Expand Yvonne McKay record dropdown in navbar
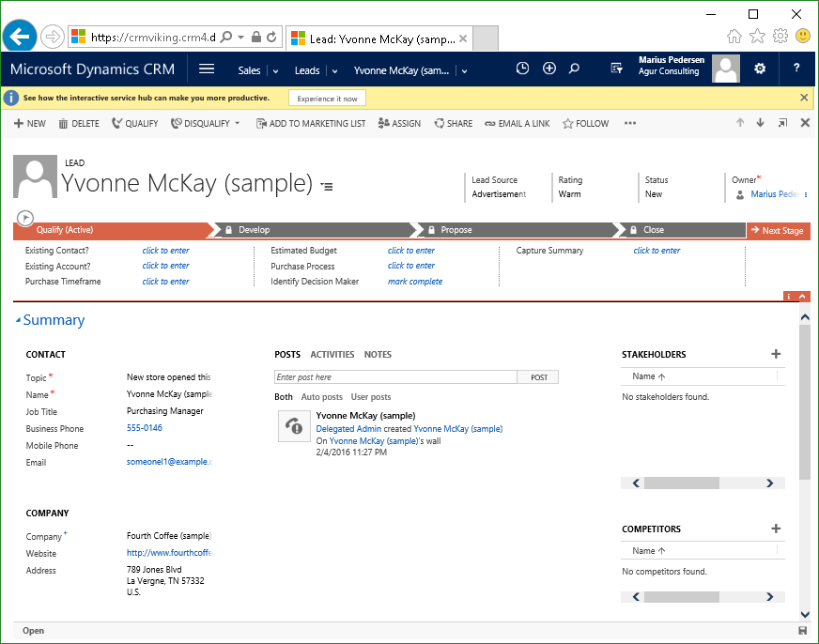The height and width of the screenshot is (644, 819). click(464, 71)
